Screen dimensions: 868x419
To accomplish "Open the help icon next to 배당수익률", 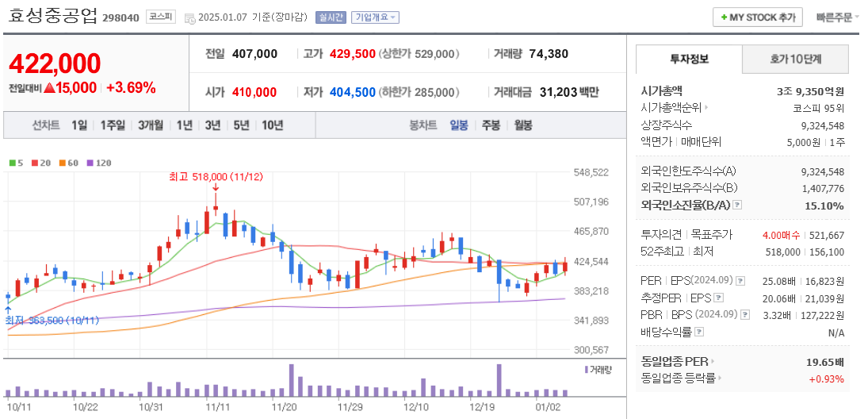I will tap(699, 332).
